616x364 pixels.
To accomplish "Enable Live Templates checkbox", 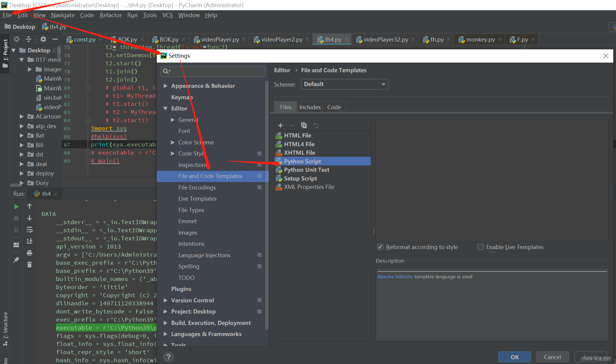I will tap(481, 247).
